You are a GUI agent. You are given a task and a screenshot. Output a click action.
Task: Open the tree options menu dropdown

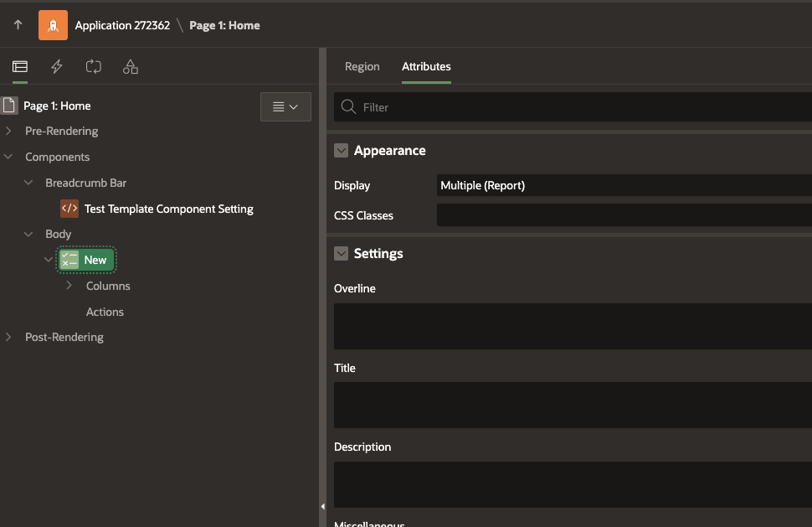[285, 106]
